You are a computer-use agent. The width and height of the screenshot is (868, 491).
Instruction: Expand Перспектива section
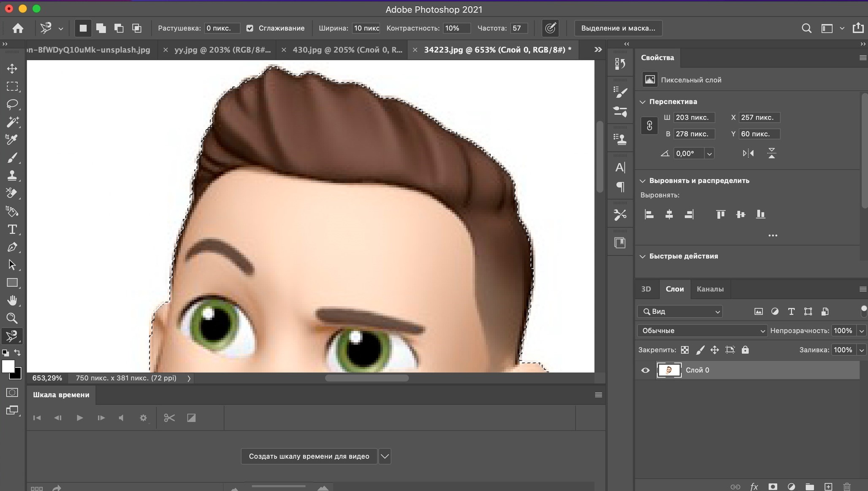click(644, 101)
